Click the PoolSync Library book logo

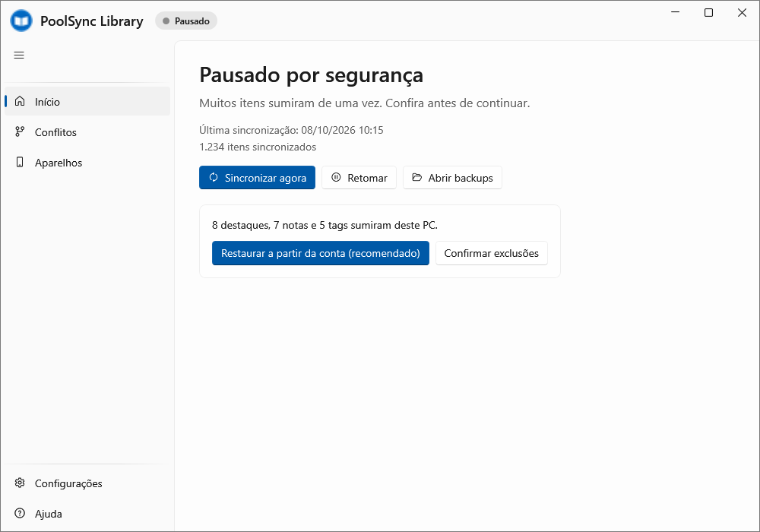click(x=21, y=21)
